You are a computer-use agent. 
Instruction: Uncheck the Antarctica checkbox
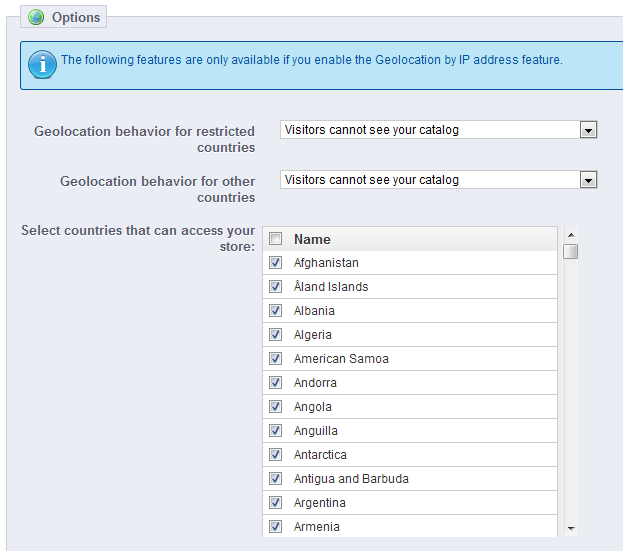(275, 454)
